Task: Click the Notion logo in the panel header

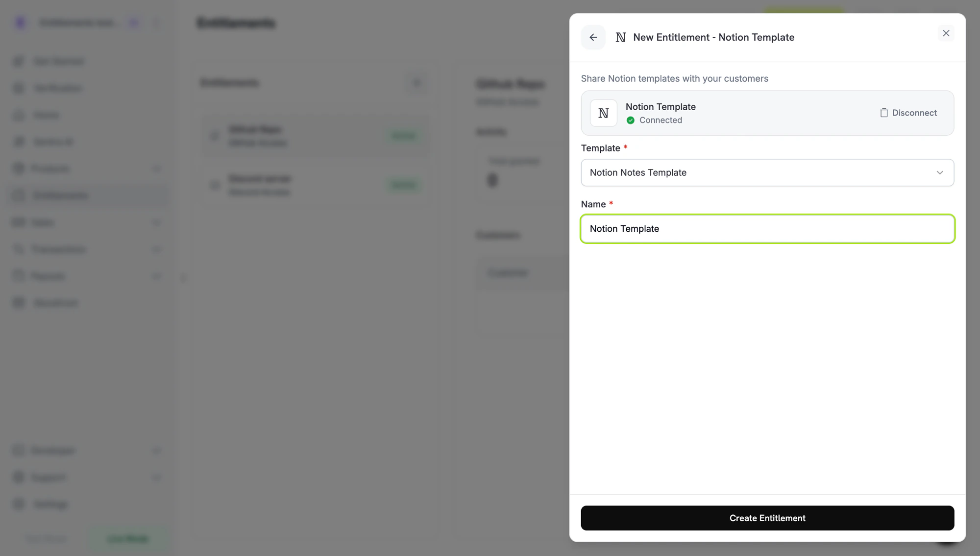Action: (620, 37)
